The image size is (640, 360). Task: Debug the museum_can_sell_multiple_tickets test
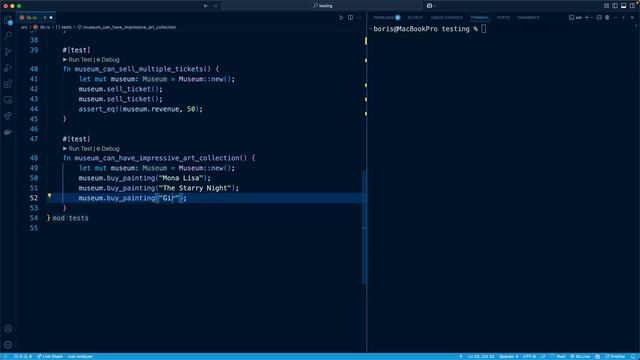point(108,60)
